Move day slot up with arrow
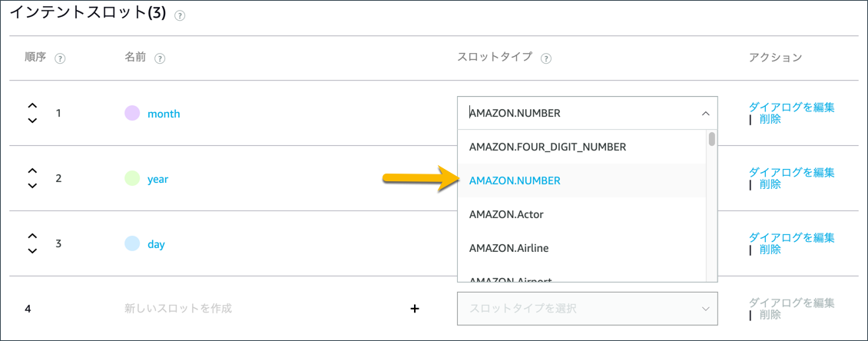This screenshot has width=868, height=341. pos(32,237)
